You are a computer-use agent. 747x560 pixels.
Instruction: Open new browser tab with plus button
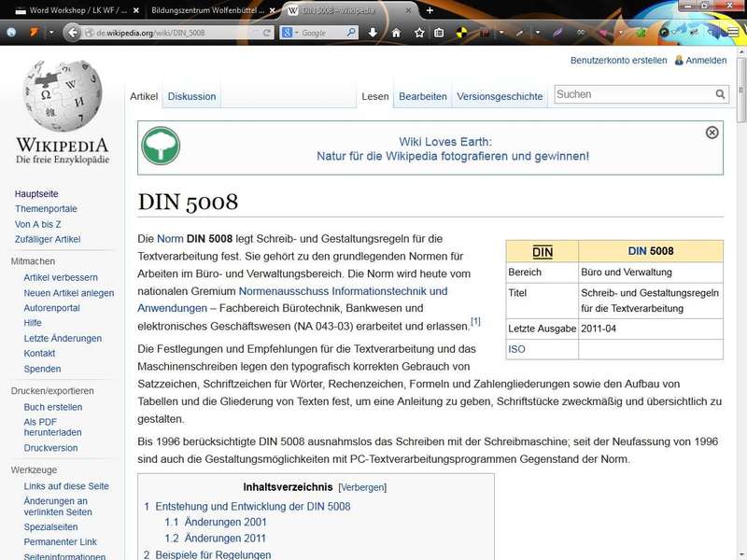[x=430, y=10]
